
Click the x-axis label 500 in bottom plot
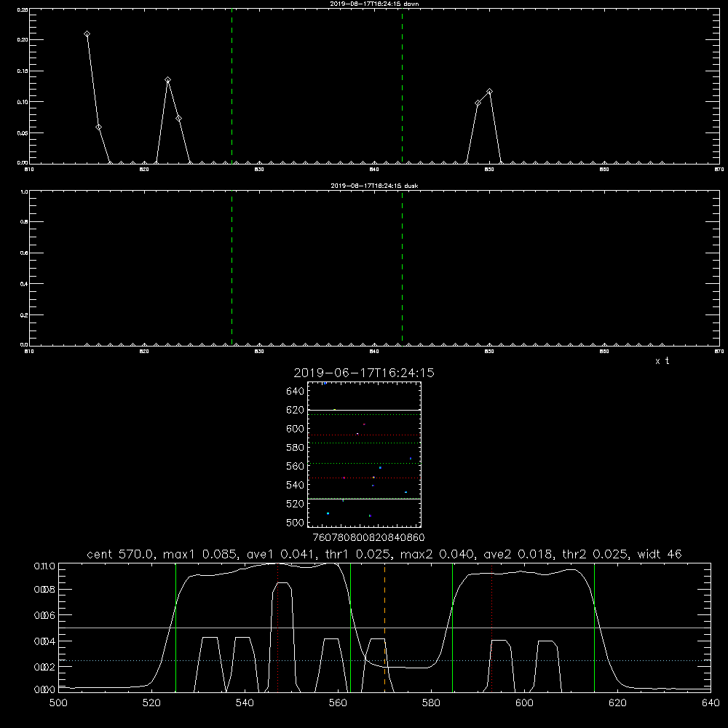[58, 703]
